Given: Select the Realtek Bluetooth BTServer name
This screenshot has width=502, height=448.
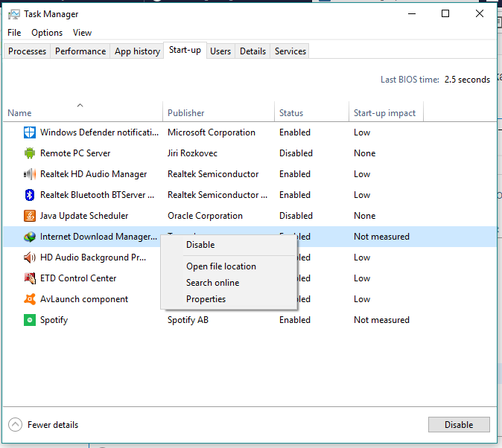Looking at the screenshot, I should (x=97, y=195).
